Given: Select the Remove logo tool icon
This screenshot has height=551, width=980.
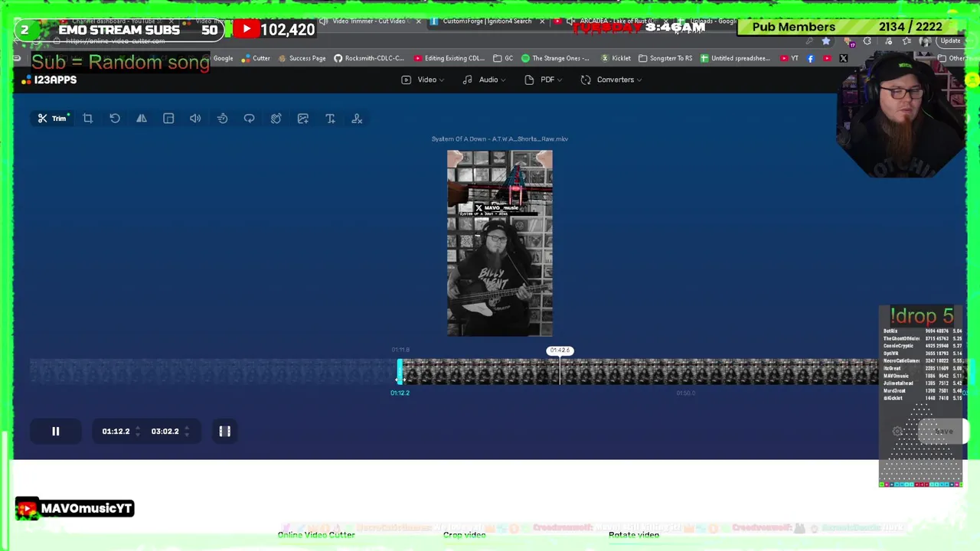Looking at the screenshot, I should pos(357,119).
